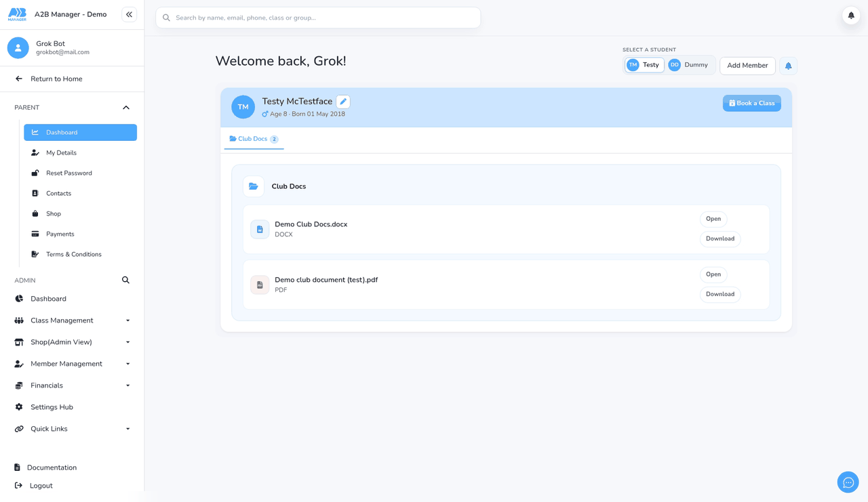
Task: Click the Grok Bot profile avatar
Action: pyautogui.click(x=18, y=47)
